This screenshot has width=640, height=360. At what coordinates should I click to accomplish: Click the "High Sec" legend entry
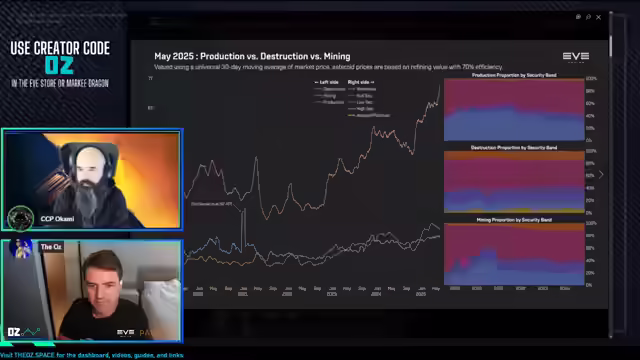tap(361, 109)
